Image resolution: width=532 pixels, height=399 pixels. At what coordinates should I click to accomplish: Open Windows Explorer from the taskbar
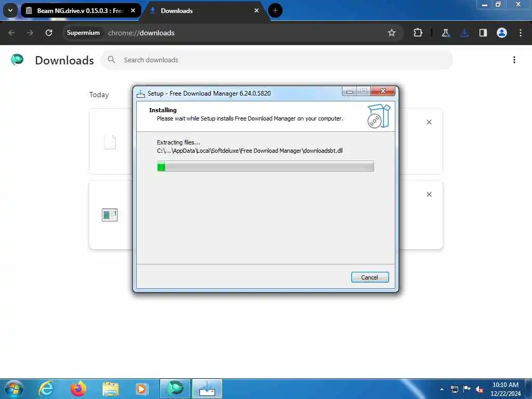point(111,389)
